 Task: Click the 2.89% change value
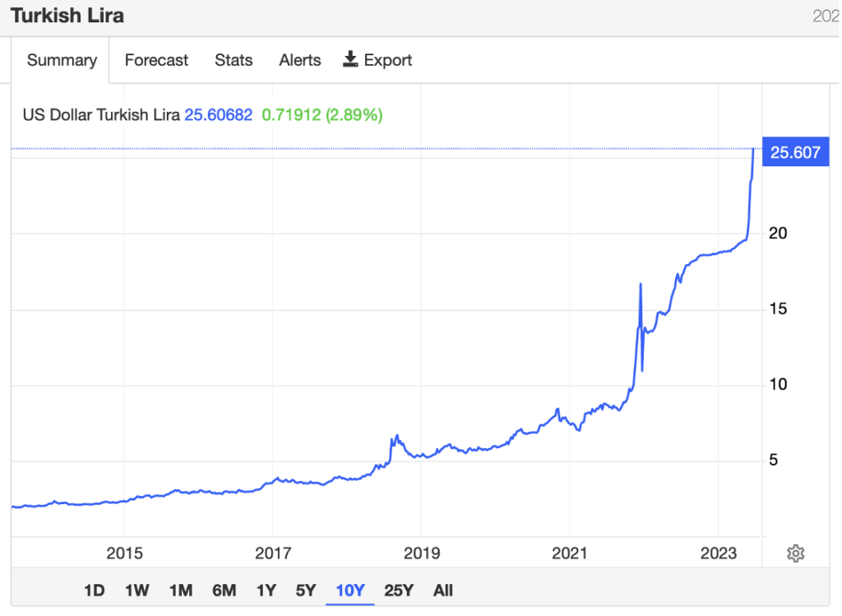tap(354, 115)
